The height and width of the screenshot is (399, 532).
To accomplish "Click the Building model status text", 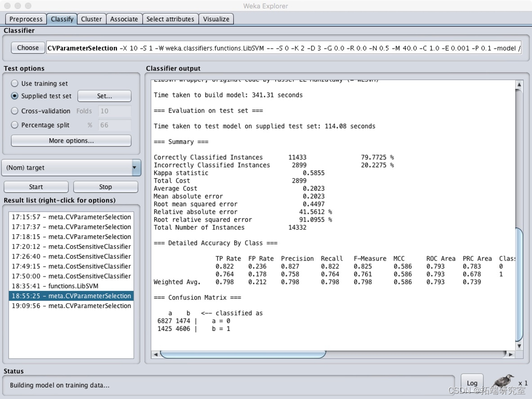I will click(60, 385).
